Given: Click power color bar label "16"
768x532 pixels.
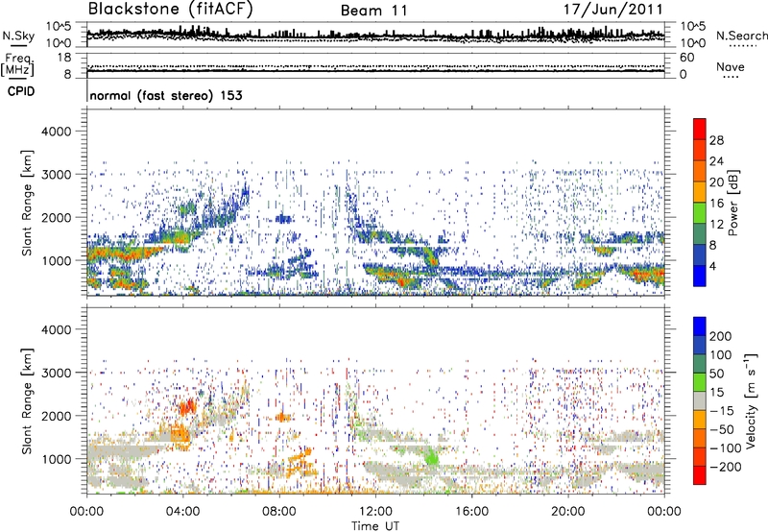Looking at the screenshot, I should (x=716, y=204).
